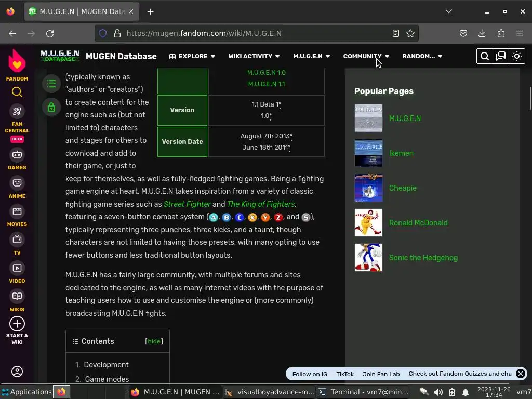Follow the Street Fighter link
This screenshot has width=532, height=399.
pyautogui.click(x=187, y=204)
